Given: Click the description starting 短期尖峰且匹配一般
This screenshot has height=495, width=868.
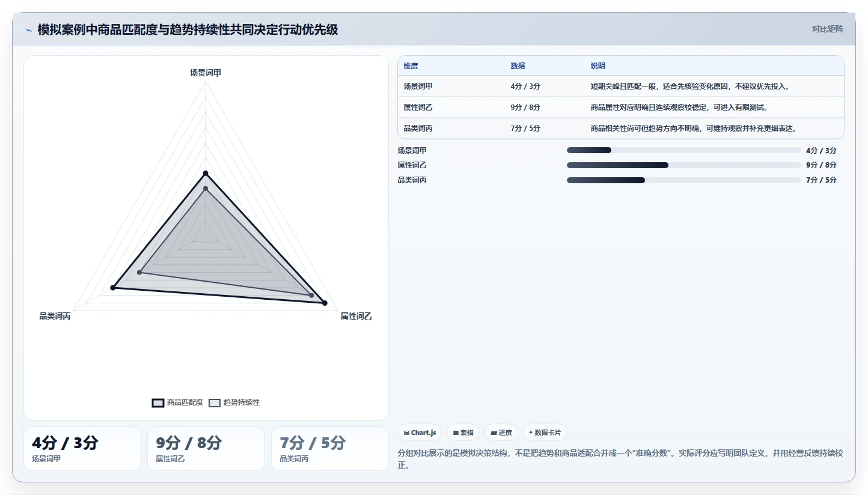Looking at the screenshot, I should (690, 86).
